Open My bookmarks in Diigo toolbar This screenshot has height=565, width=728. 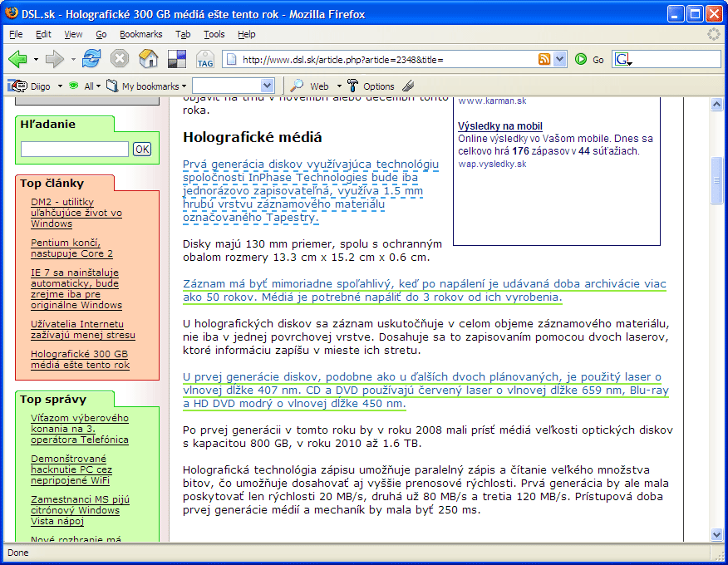click(145, 86)
